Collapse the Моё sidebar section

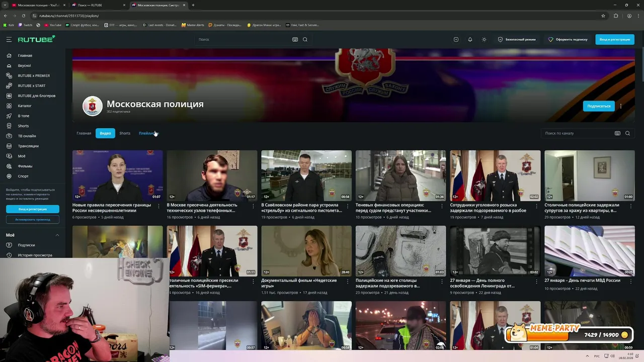57,235
